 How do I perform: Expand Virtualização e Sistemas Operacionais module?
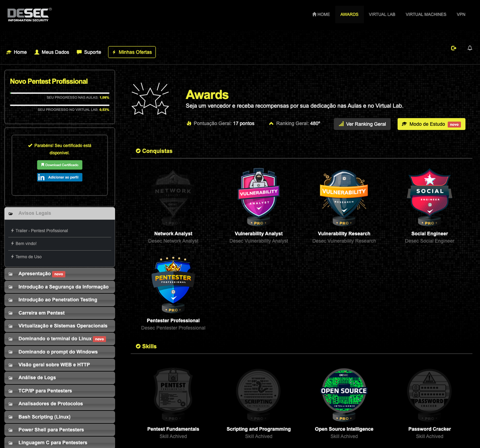(x=60, y=326)
